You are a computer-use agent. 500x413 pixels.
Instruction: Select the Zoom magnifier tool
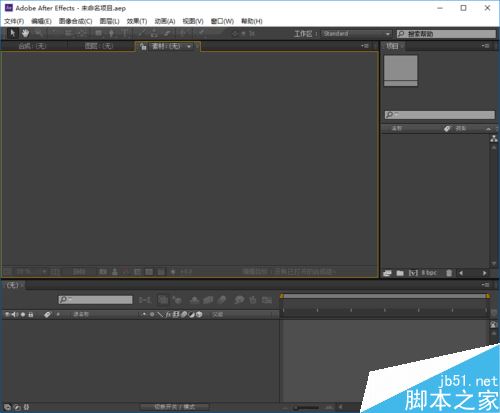click(39, 33)
